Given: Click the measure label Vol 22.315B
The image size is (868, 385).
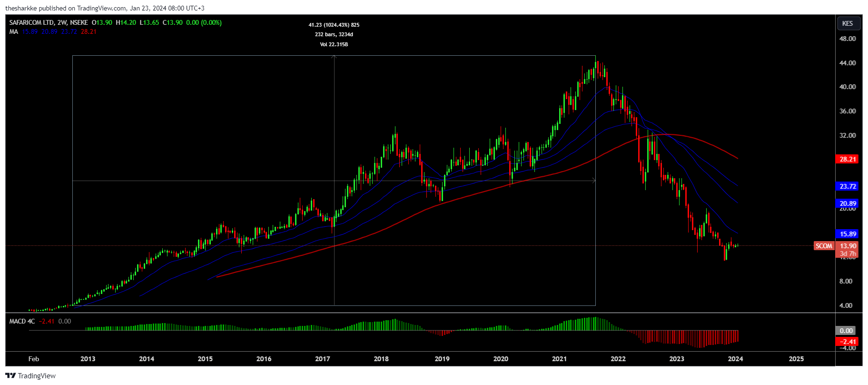Looking at the screenshot, I should 334,44.
